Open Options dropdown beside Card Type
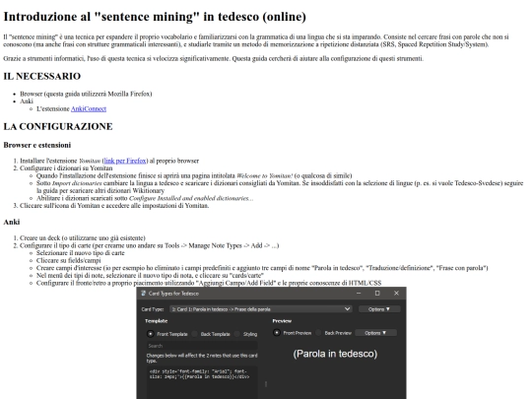This screenshot has width=532, height=399. (379, 309)
